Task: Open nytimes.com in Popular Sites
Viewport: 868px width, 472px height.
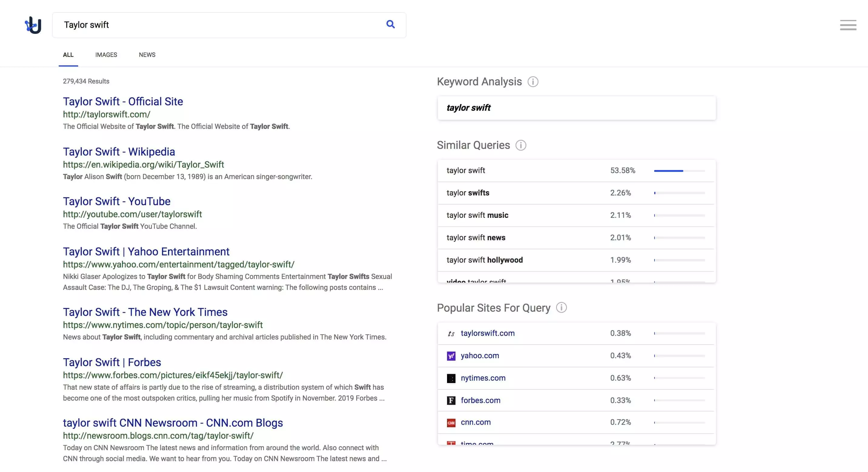Action: (483, 378)
